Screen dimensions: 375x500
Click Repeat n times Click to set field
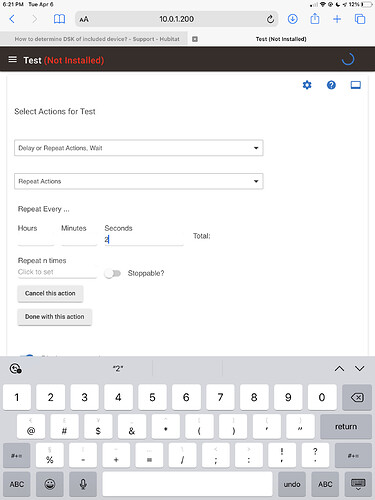(x=57, y=272)
